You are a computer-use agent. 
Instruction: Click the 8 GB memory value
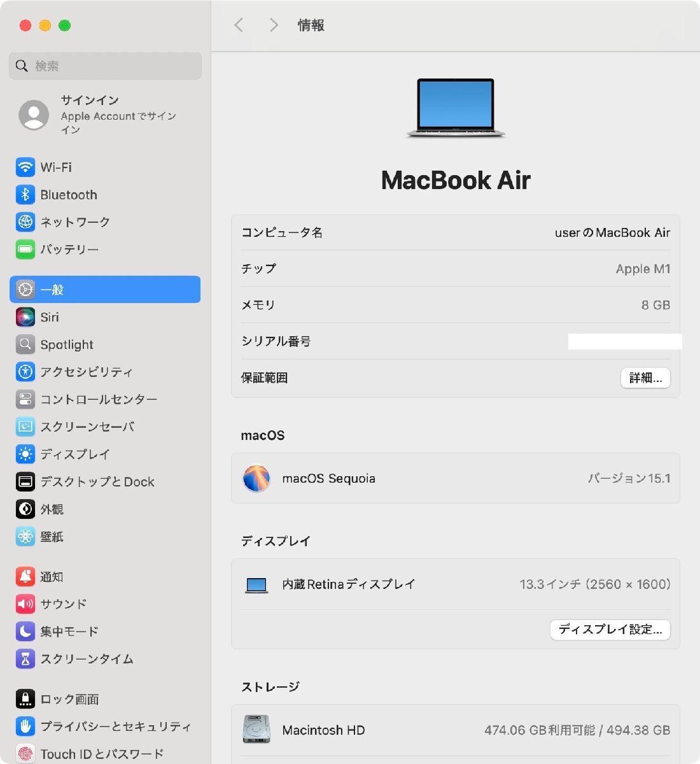tap(656, 306)
